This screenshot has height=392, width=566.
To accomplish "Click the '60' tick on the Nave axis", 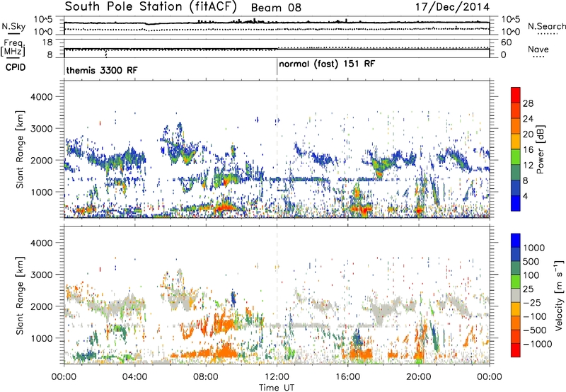I will [x=506, y=42].
